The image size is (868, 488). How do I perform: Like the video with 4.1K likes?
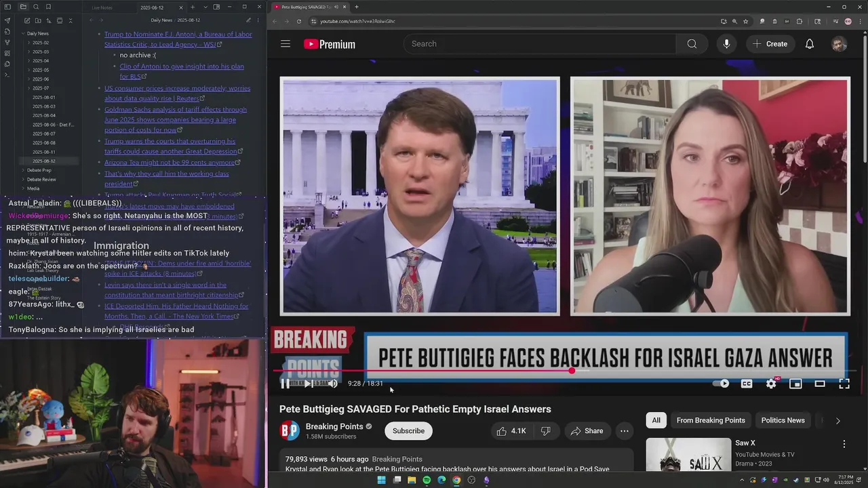511,431
